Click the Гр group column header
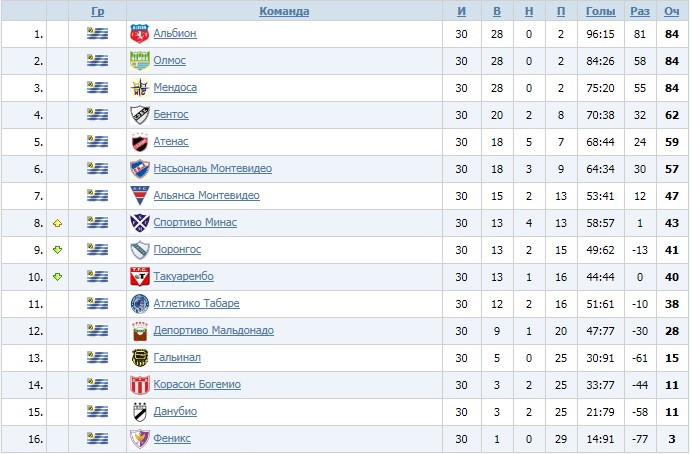Screen dimensions: 690x454 pos(97,12)
